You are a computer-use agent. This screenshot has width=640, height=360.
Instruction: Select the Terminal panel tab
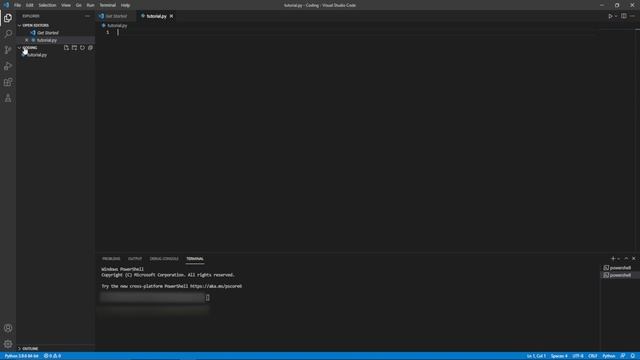195,259
